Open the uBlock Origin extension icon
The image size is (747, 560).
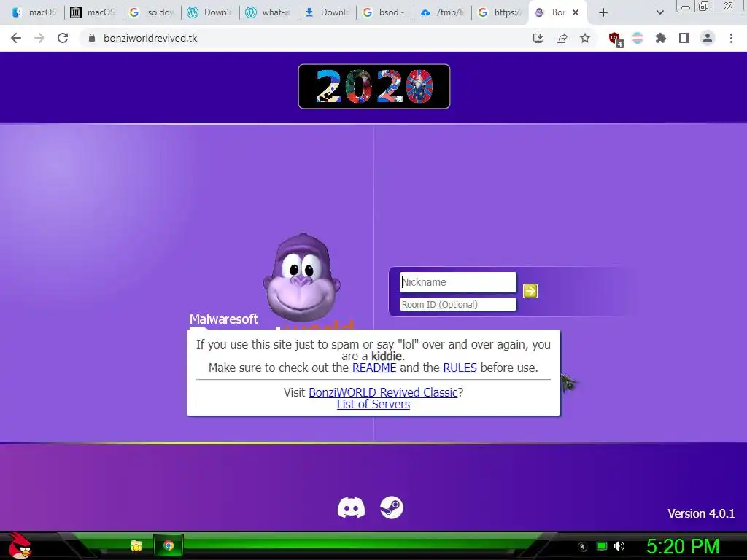[x=616, y=39]
